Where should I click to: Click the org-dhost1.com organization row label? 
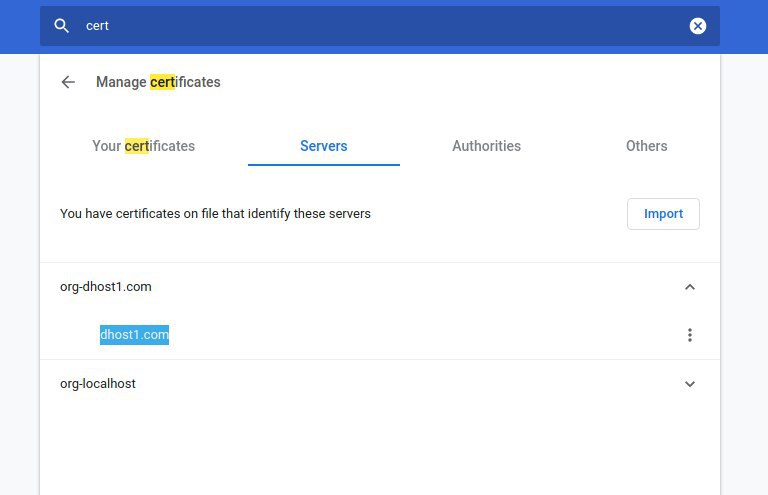point(106,287)
